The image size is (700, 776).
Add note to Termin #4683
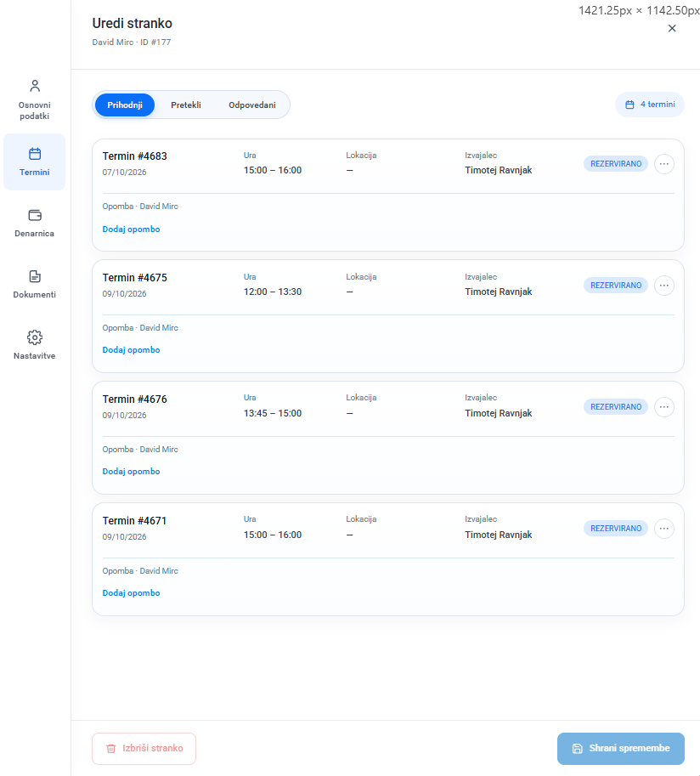131,229
